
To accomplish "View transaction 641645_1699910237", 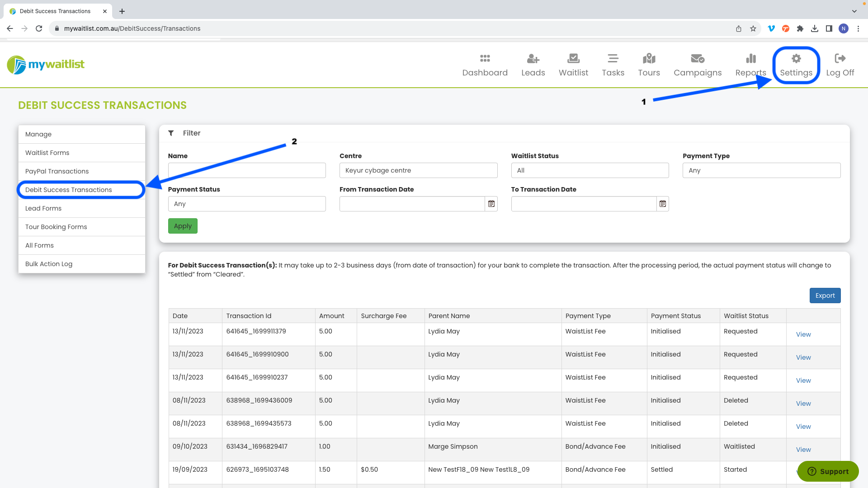I will (803, 380).
